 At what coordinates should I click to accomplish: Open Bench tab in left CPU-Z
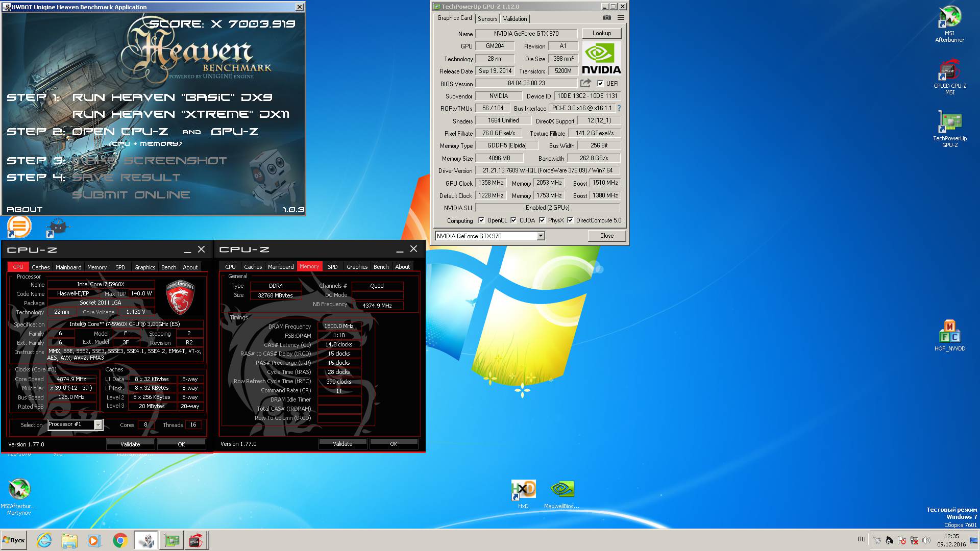click(168, 267)
